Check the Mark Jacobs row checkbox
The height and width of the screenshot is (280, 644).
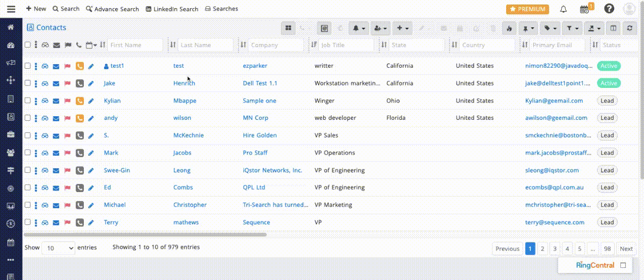pyautogui.click(x=28, y=153)
